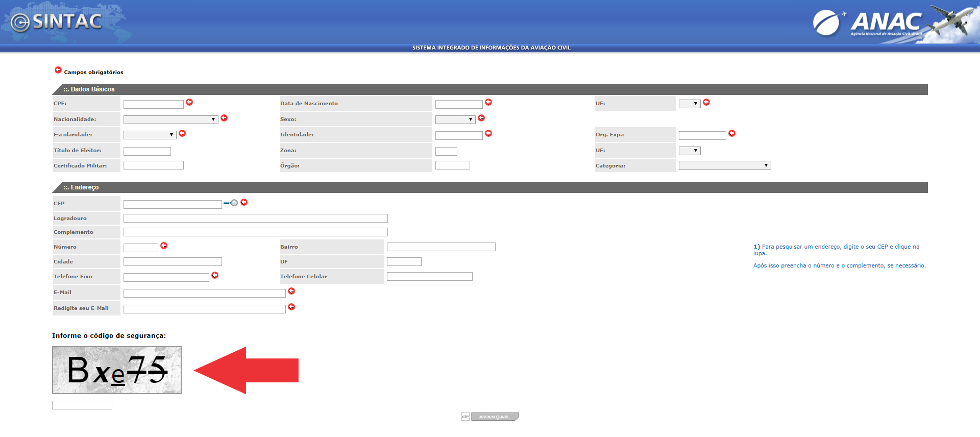Screen dimensions: 980x437
Task: Open the UF dropdown beside Data de Nascimento
Action: [689, 104]
